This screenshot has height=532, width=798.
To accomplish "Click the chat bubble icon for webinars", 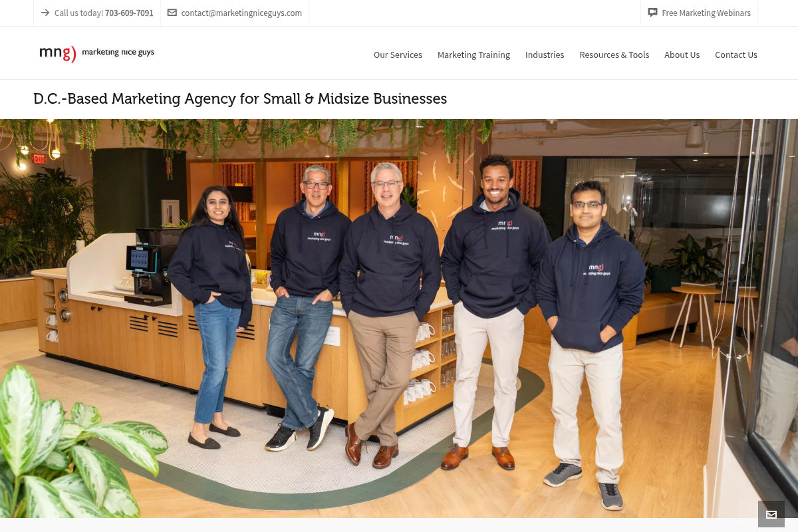I will pos(652,13).
